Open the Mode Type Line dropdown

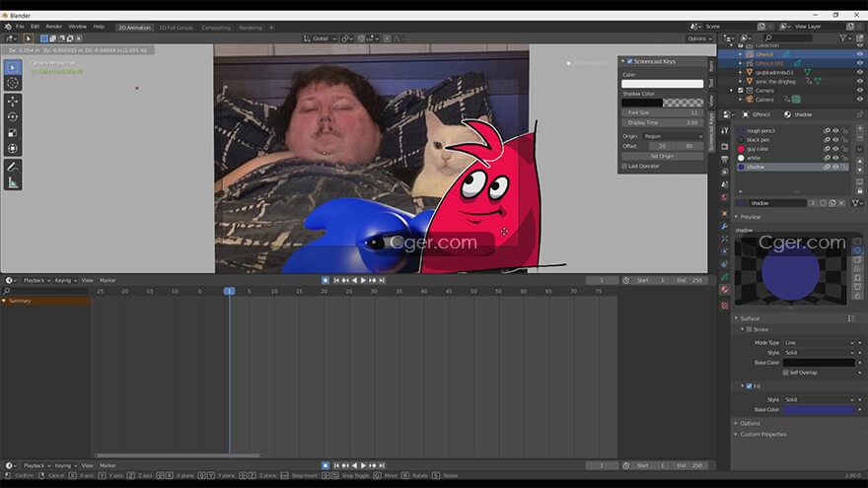[x=819, y=343]
